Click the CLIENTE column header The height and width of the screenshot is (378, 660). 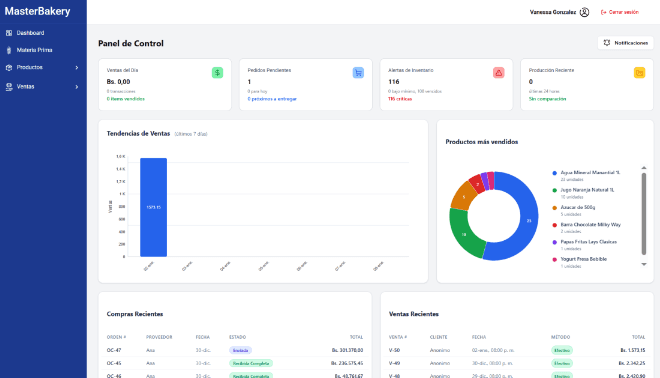coord(439,337)
